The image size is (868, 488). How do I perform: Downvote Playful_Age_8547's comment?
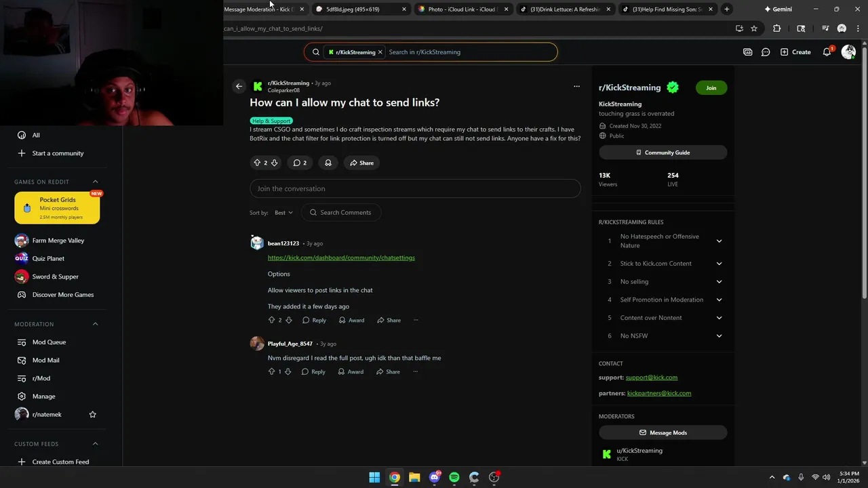pos(288,371)
